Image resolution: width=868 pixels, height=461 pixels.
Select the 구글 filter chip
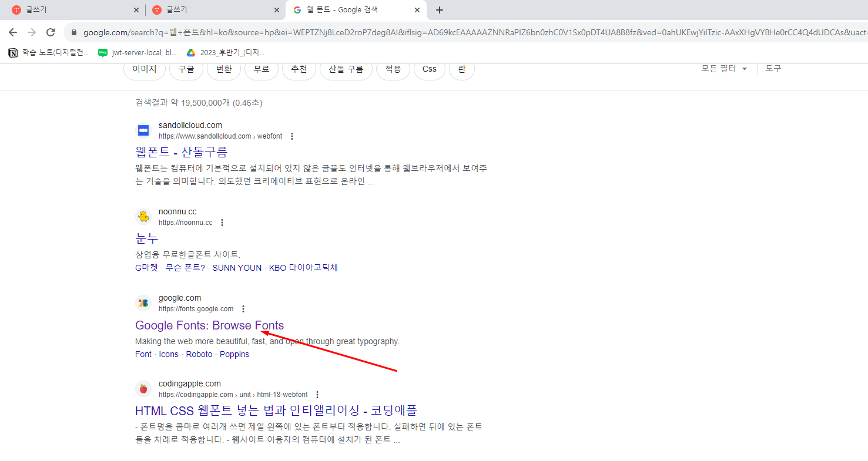click(x=186, y=69)
